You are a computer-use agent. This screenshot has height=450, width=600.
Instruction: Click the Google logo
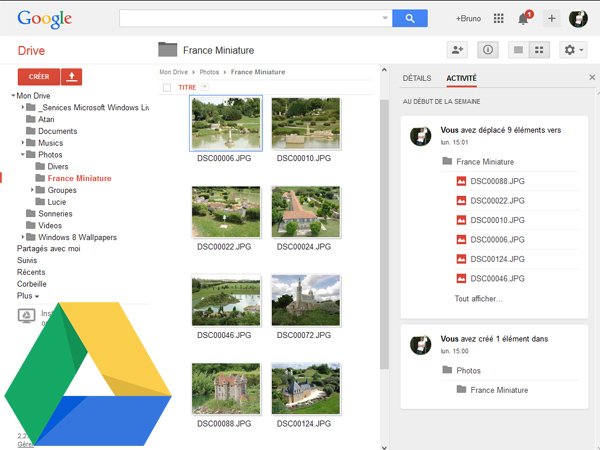pos(44,19)
